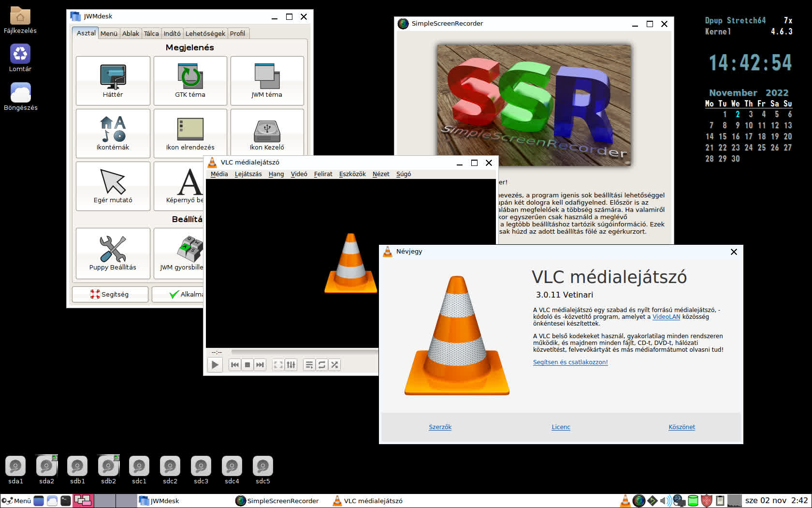Viewport: 812px width, 508px height.
Task: Open Képernyő betű font settings
Action: [x=179, y=186]
